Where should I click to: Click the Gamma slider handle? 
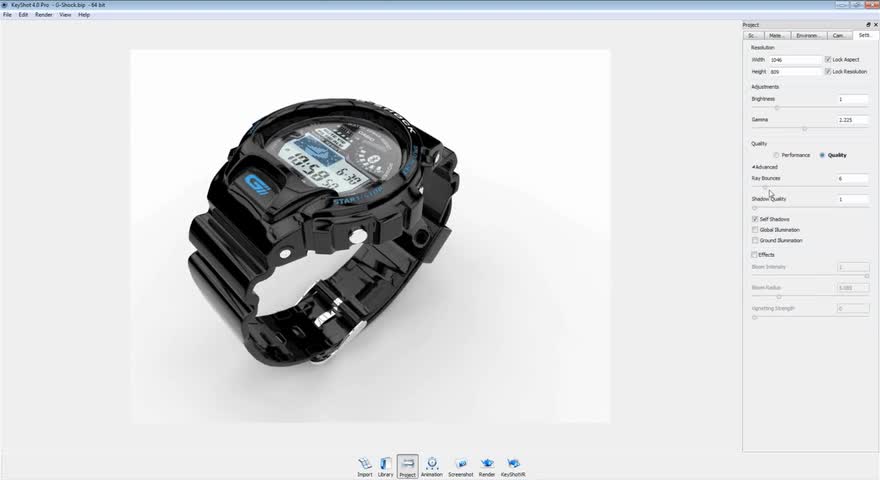coord(804,129)
